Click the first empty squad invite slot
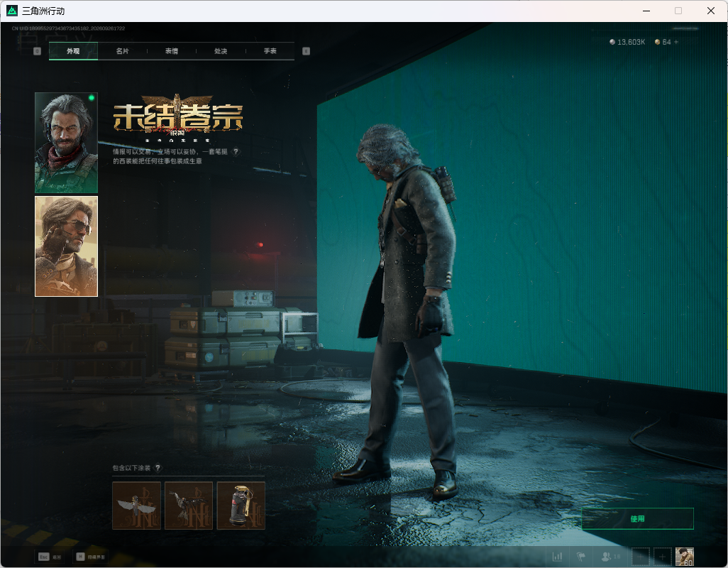This screenshot has width=728, height=568. coord(640,557)
